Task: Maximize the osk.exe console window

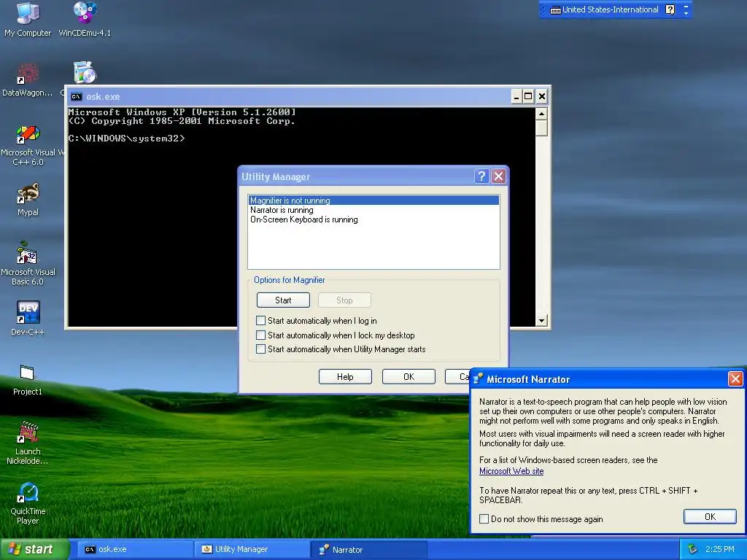Action: [x=528, y=97]
